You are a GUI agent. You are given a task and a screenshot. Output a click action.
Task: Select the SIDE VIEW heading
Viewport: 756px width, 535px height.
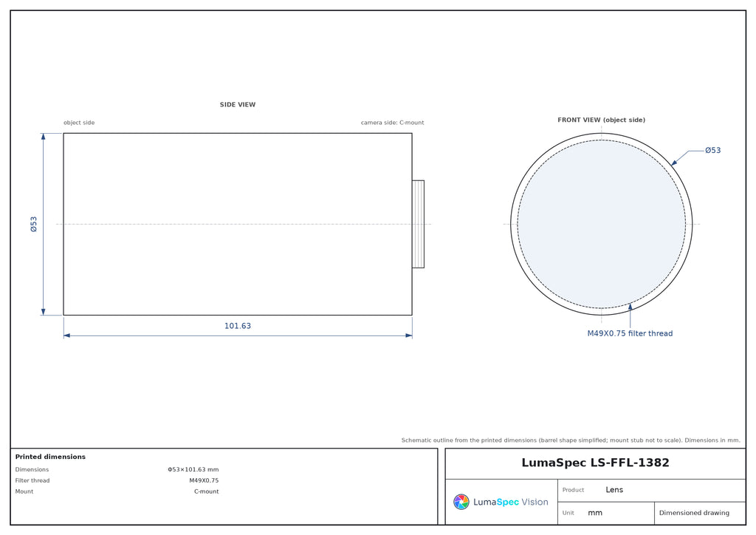(x=238, y=104)
